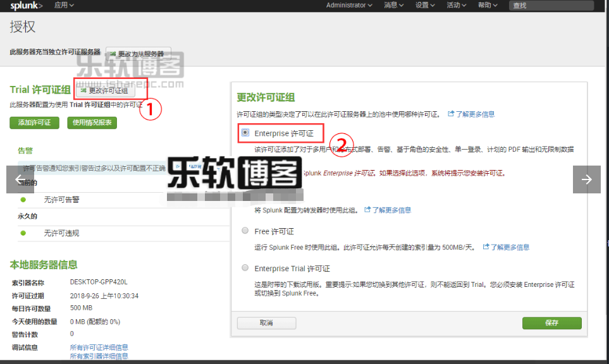The width and height of the screenshot is (609, 364).
Task: Open 所有索引器详细信息 link
Action: (99, 356)
